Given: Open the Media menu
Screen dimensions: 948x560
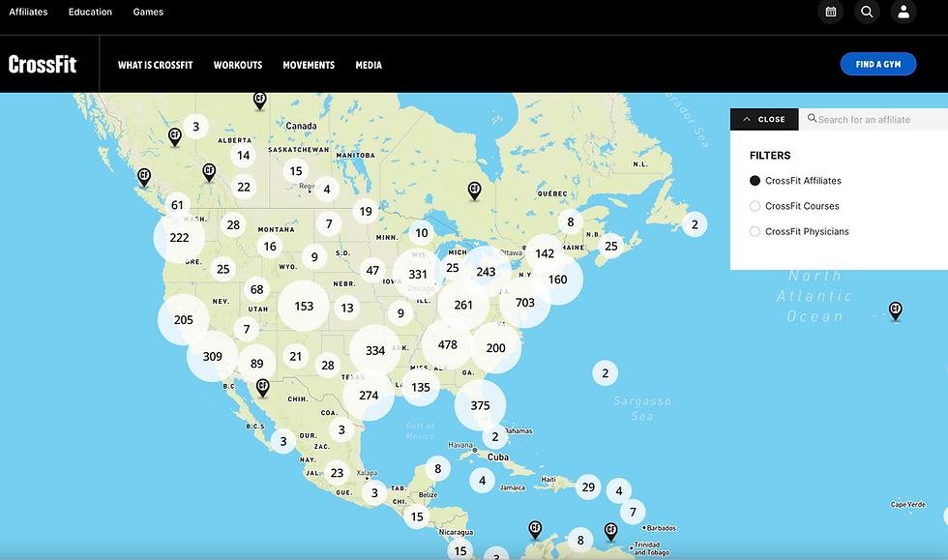Looking at the screenshot, I should coord(369,65).
